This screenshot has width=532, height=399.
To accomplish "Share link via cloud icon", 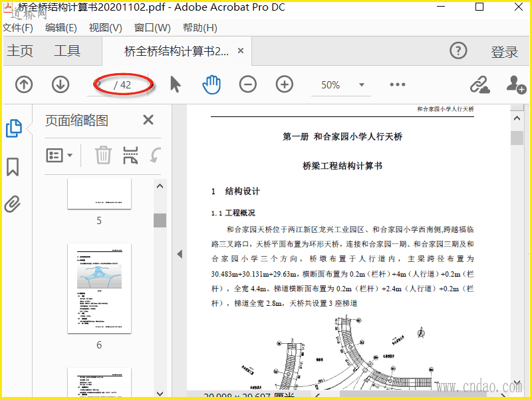I will point(479,84).
